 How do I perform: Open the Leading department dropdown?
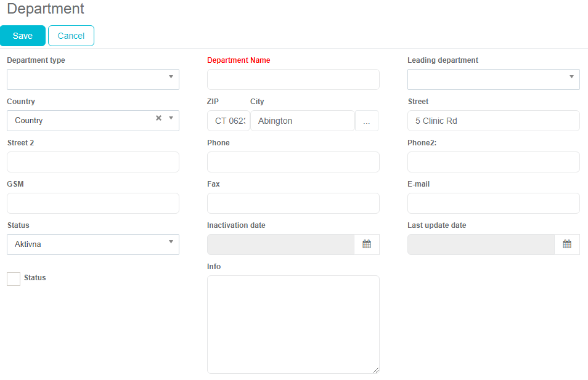click(x=493, y=79)
